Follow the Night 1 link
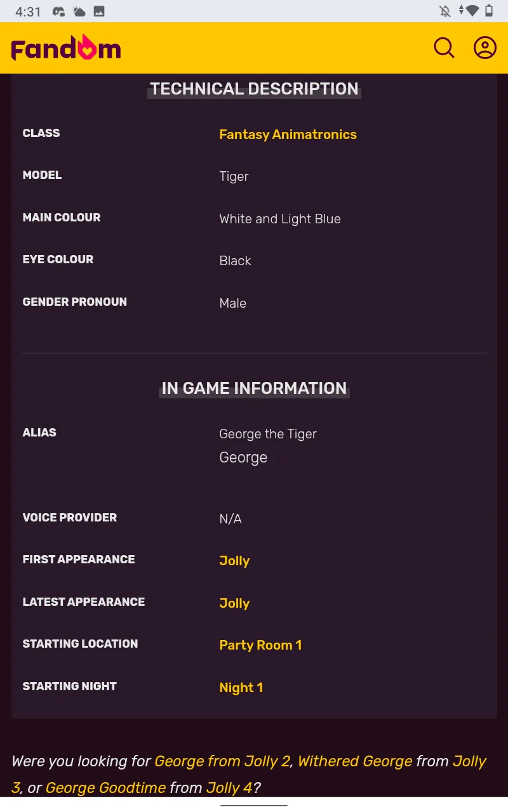The image size is (508, 812). click(241, 688)
